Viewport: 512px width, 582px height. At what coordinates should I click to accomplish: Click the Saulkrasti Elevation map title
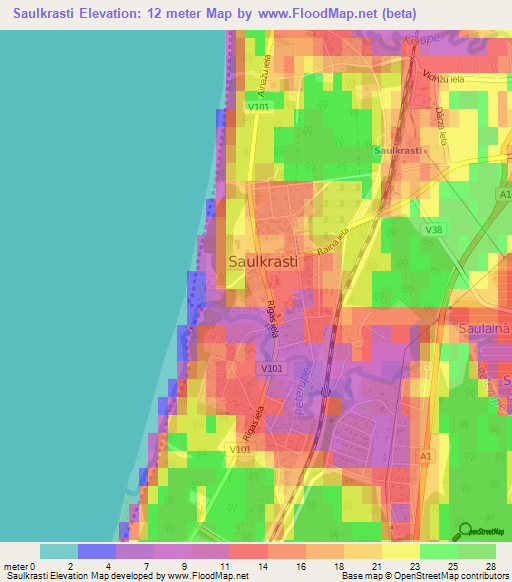tap(215, 14)
